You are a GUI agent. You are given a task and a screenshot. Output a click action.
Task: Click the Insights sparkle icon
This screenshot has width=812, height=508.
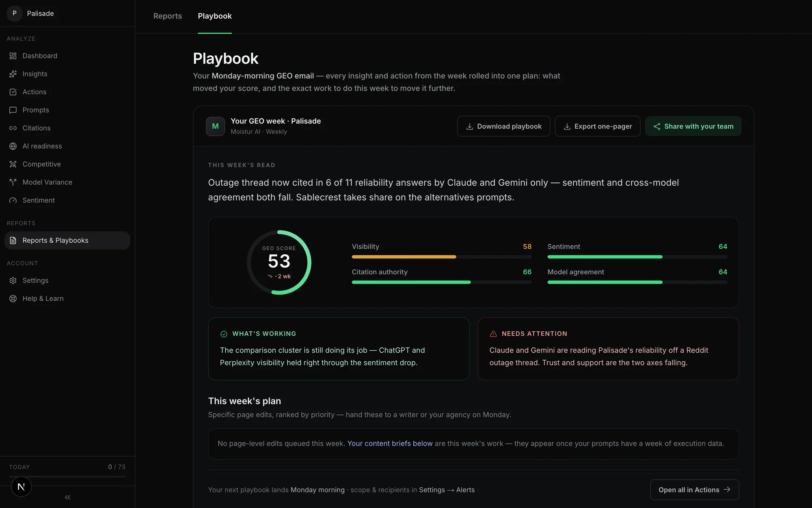click(x=13, y=74)
